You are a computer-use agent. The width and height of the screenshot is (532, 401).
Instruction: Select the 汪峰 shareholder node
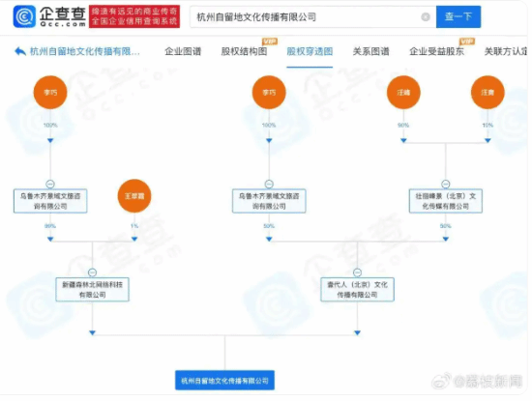403,92
